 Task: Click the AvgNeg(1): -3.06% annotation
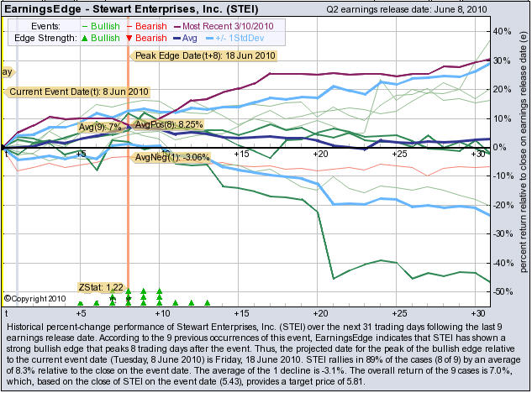coord(171,157)
